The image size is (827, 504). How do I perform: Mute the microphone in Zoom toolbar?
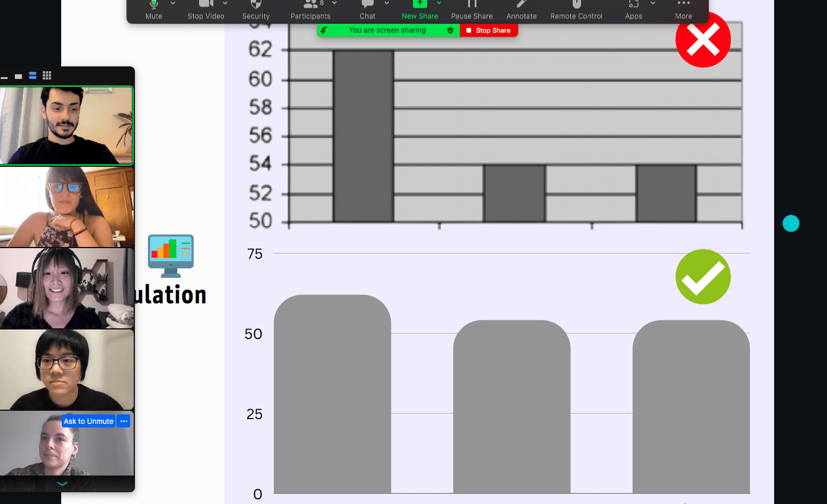(154, 9)
